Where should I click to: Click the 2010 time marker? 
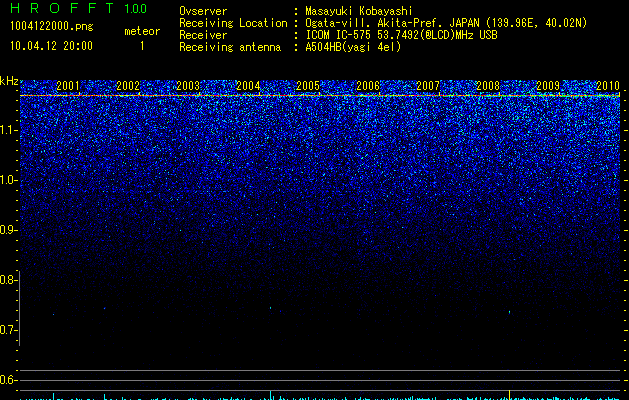pyautogui.click(x=608, y=85)
